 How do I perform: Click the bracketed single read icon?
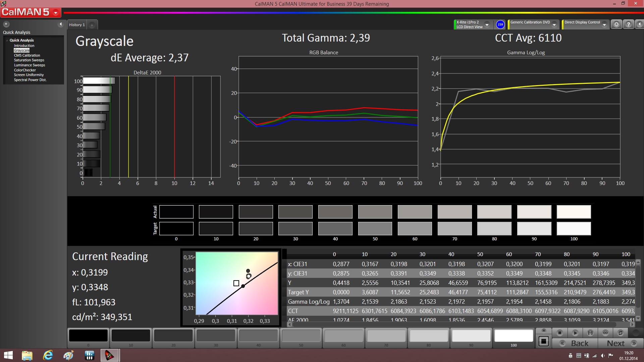[590, 333]
